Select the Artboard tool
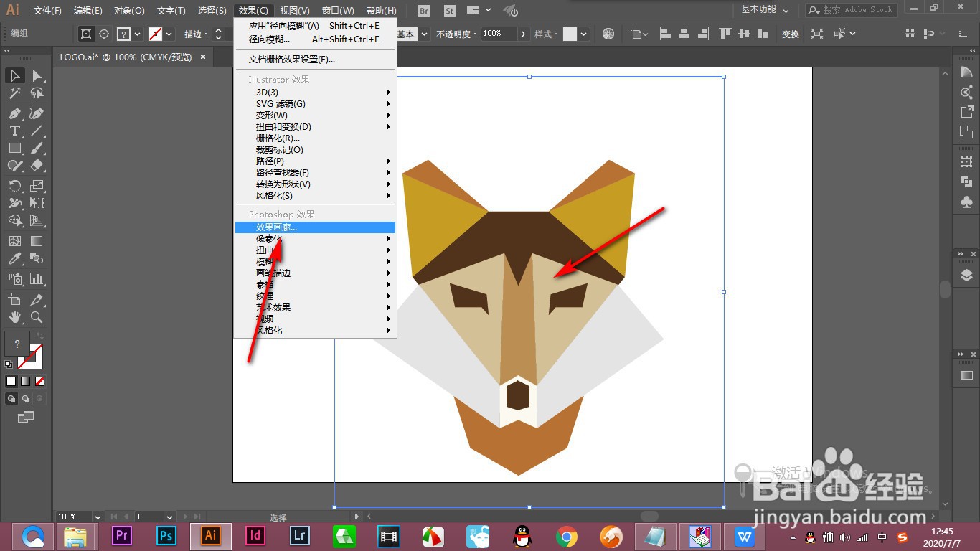Image resolution: width=980 pixels, height=551 pixels. click(x=15, y=300)
